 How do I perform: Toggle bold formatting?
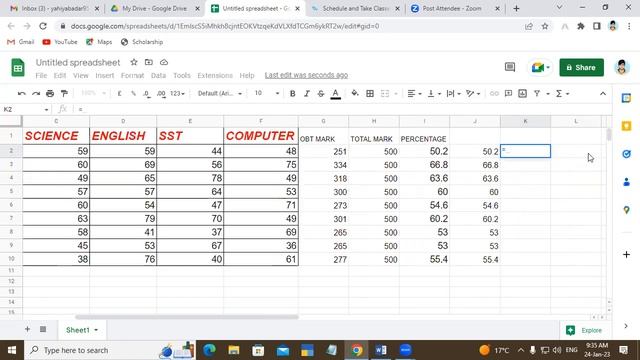292,93
